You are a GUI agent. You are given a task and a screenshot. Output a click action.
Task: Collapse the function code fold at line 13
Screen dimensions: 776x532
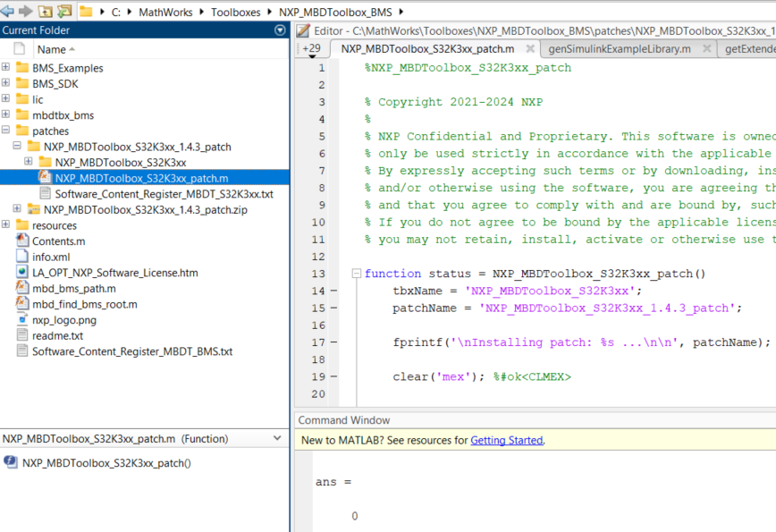tap(357, 274)
